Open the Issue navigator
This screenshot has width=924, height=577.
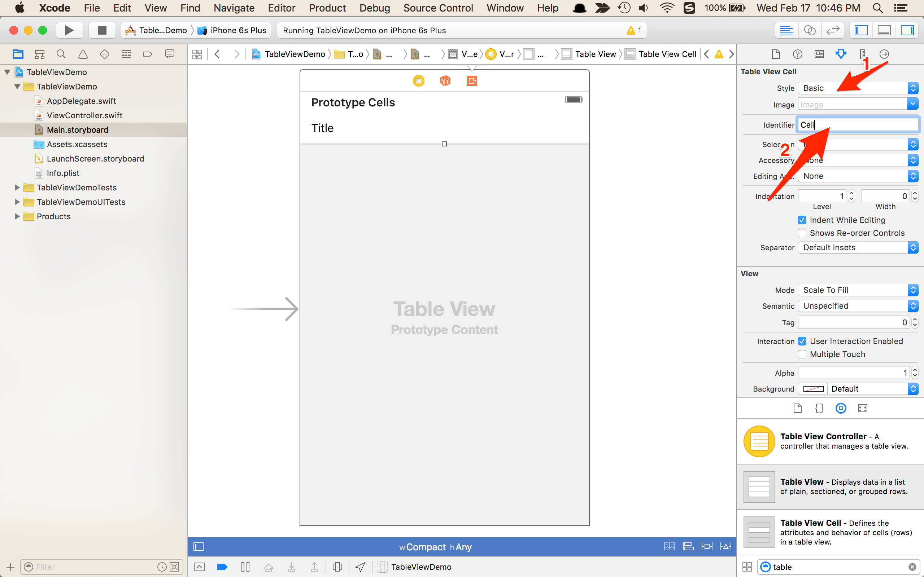[x=82, y=54]
